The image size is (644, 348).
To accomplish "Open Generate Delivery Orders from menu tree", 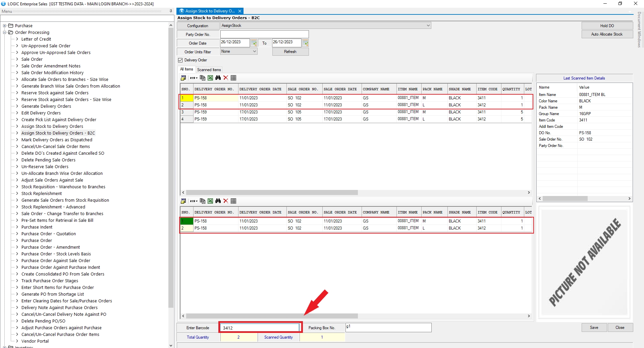I will [x=46, y=106].
